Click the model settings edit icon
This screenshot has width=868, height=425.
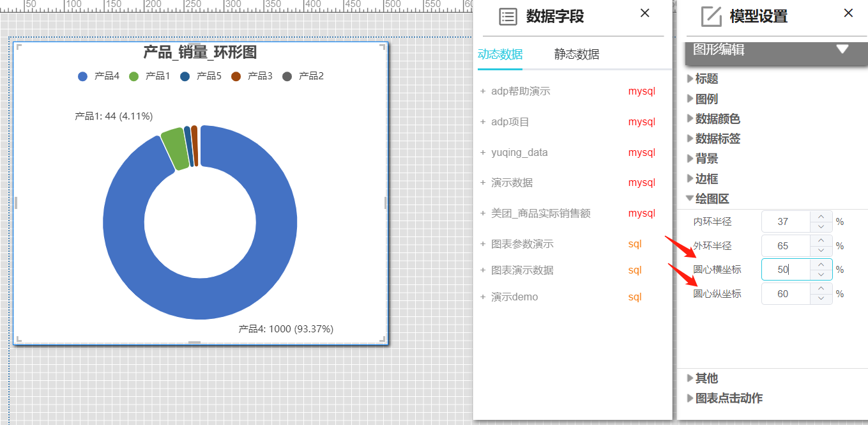tap(711, 17)
